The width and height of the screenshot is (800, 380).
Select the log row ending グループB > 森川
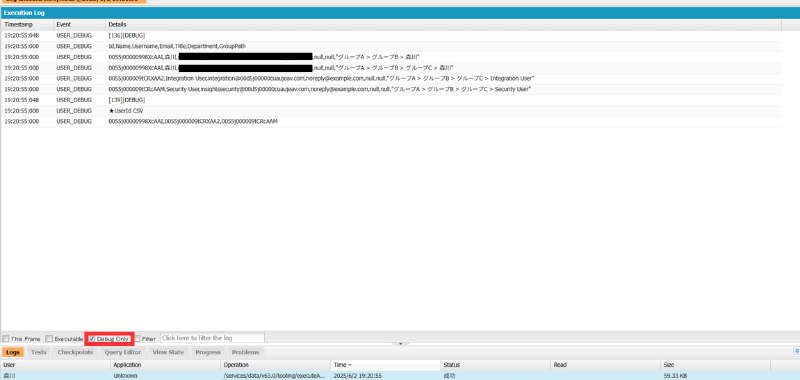click(391, 57)
